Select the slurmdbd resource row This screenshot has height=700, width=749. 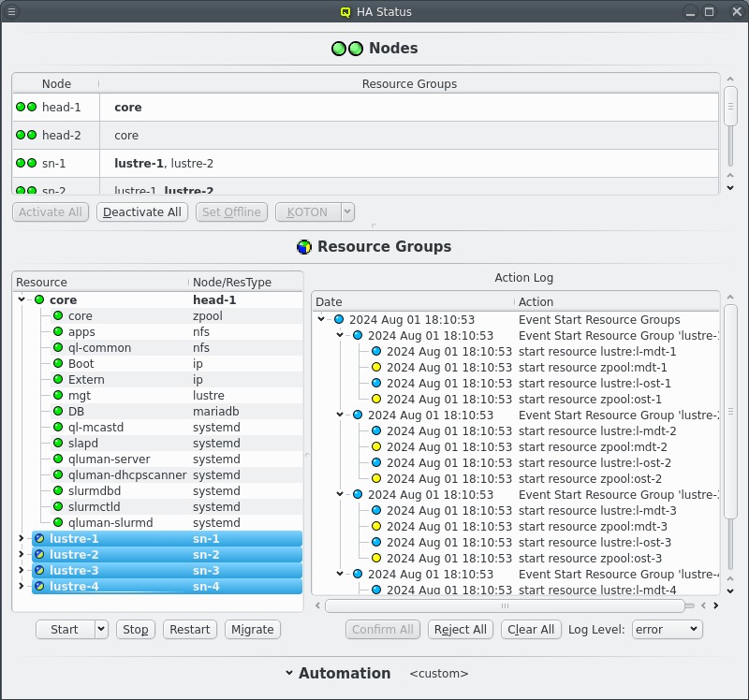tap(158, 491)
